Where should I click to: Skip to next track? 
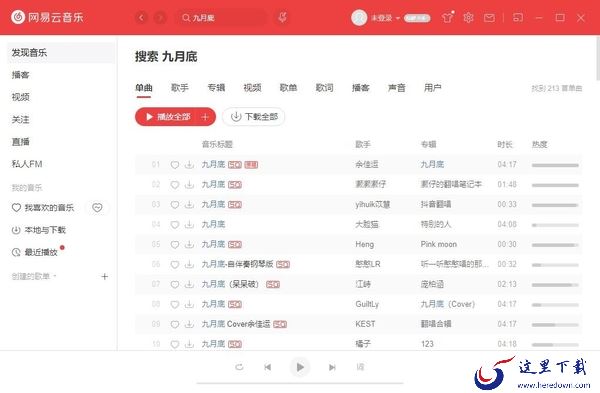click(x=332, y=367)
